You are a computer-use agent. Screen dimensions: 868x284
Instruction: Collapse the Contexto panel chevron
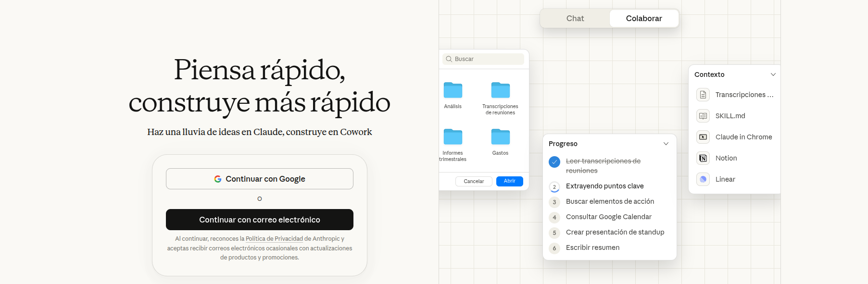(773, 74)
